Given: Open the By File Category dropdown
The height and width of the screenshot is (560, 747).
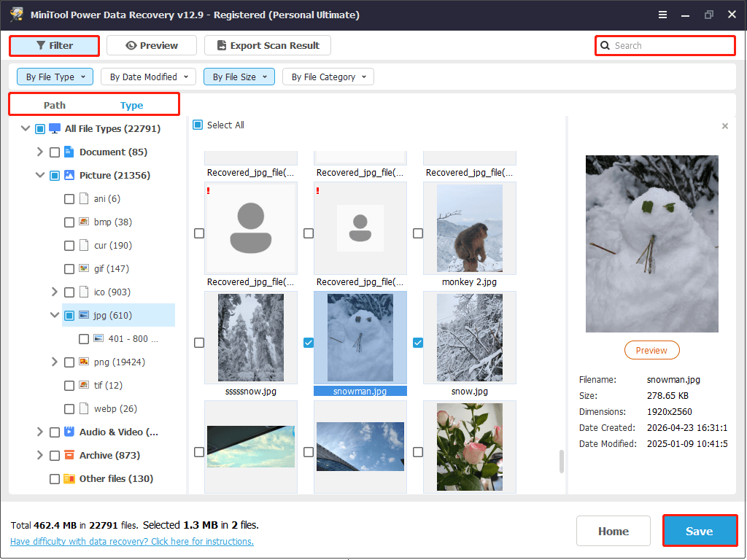Looking at the screenshot, I should 328,77.
